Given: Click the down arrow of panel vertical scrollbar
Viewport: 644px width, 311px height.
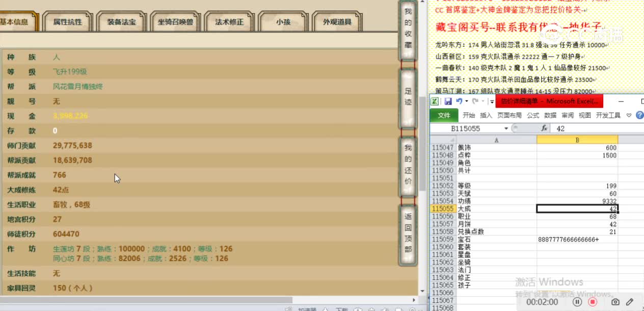Looking at the screenshot, I should click(x=422, y=291).
